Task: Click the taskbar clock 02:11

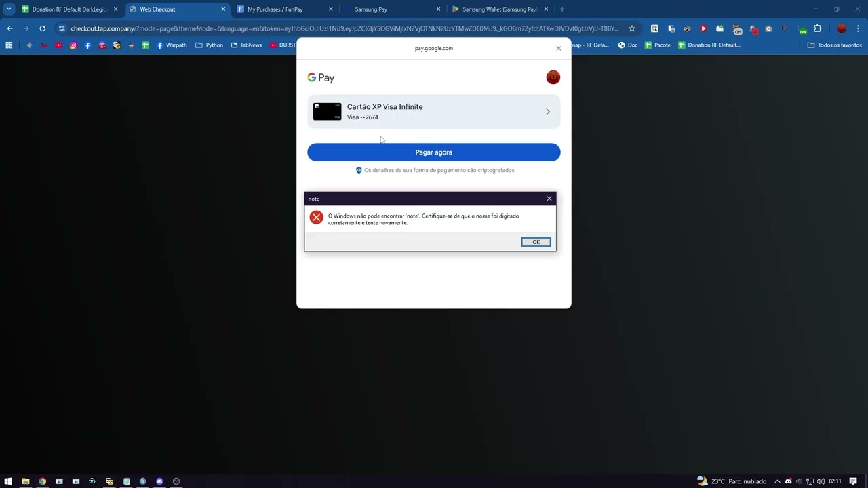Action: click(x=835, y=481)
